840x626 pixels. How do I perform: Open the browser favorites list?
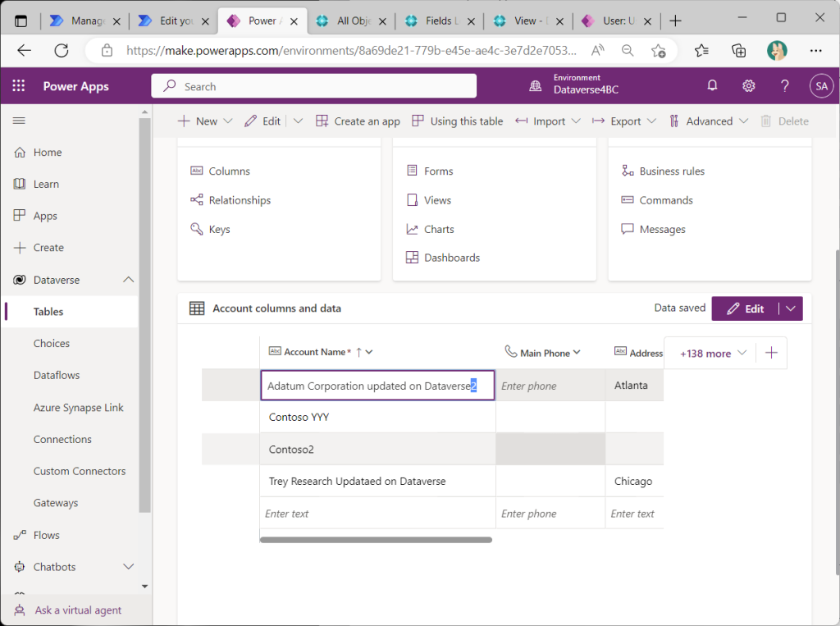point(701,50)
